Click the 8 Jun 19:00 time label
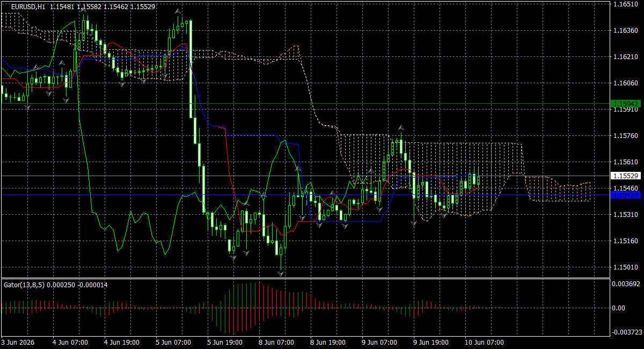This screenshot has width=644, height=349. tap(328, 342)
